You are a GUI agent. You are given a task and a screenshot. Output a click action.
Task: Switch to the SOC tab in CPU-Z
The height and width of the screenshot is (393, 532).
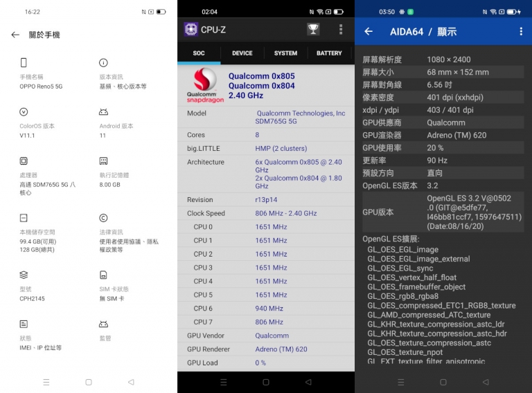[199, 53]
